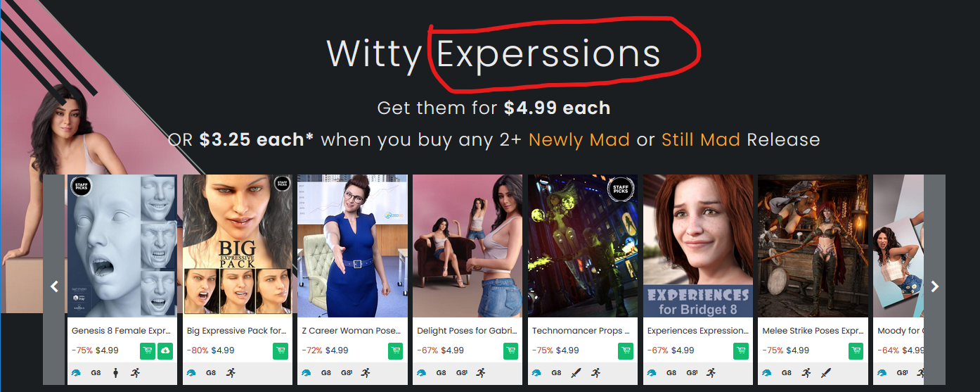Show next products with right carousel arrow

934,286
